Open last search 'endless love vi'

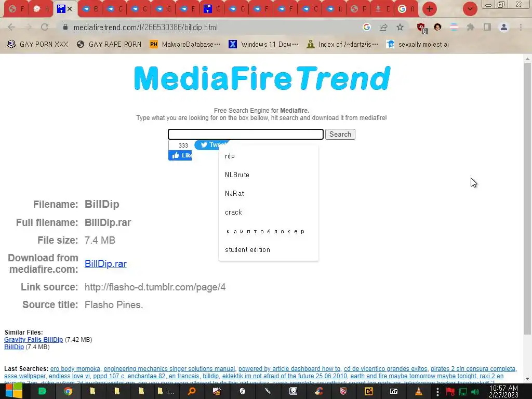pos(69,376)
